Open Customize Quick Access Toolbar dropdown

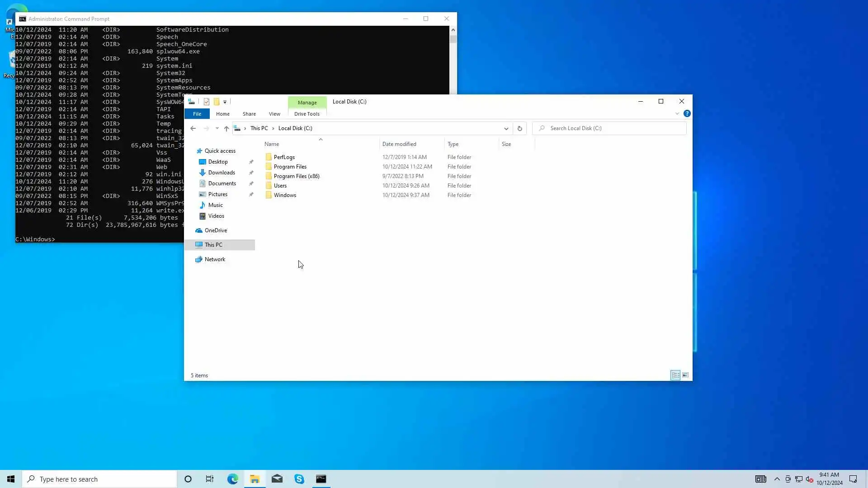pos(225,102)
